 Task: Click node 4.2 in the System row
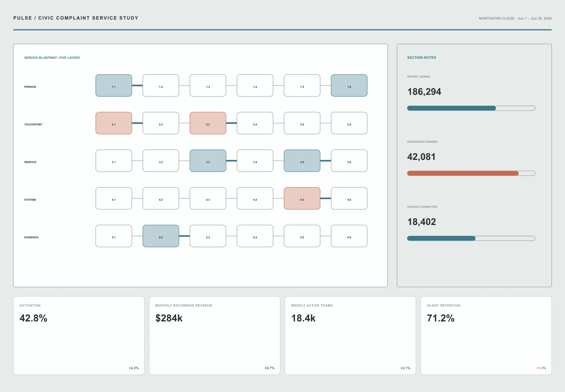(x=161, y=198)
